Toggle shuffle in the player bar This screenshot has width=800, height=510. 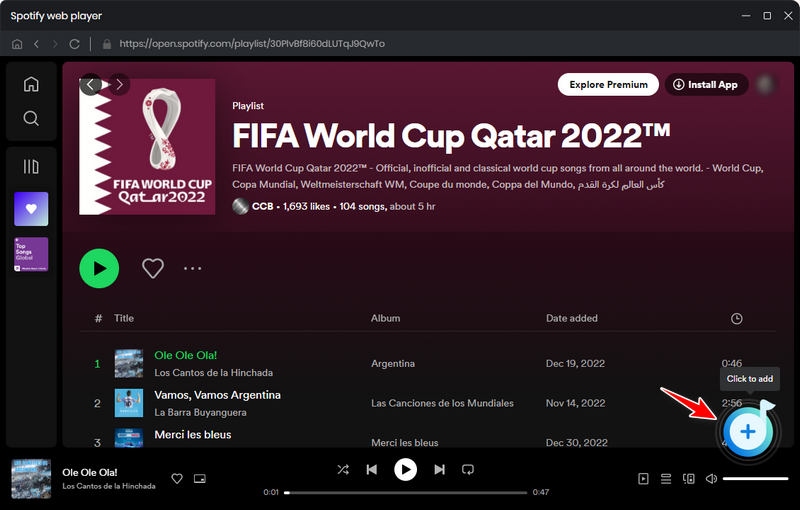pyautogui.click(x=343, y=469)
